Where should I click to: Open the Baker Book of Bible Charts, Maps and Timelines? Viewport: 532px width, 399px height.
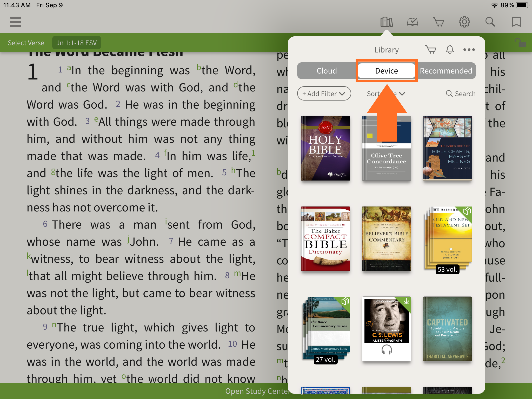pos(447,148)
